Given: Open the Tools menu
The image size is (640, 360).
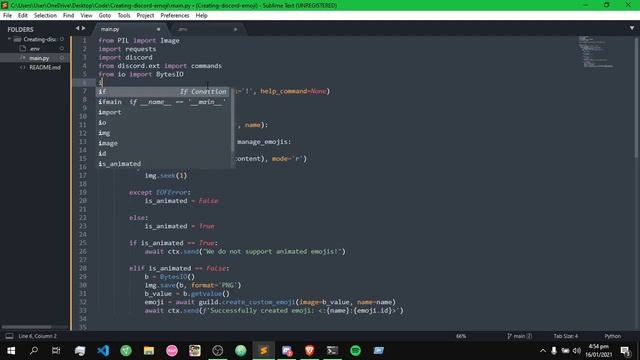Looking at the screenshot, I should tap(124, 16).
